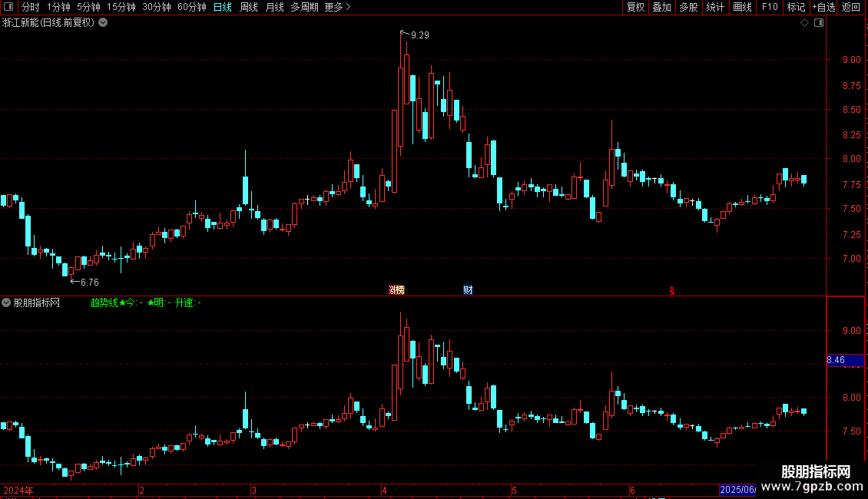Open the 复权 adjustment menu

click(x=635, y=7)
